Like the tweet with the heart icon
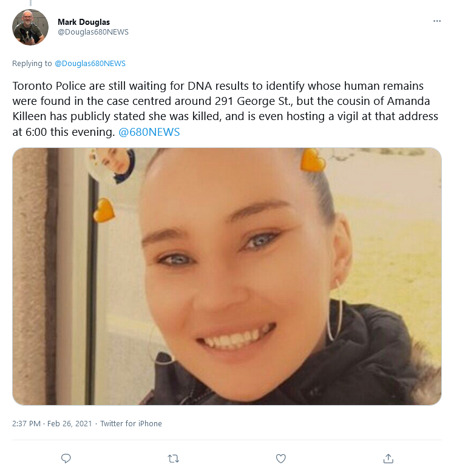The width and height of the screenshot is (454, 476). click(281, 458)
